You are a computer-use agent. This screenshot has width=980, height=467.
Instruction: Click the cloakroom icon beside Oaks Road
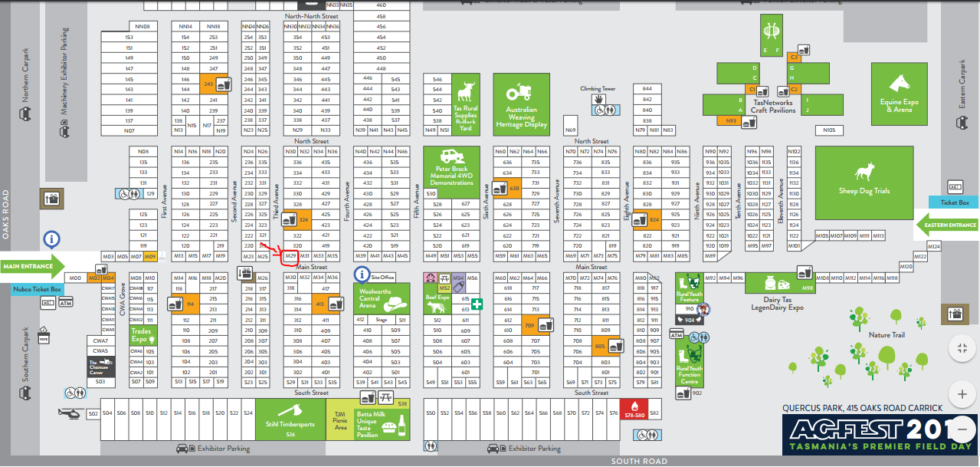click(52, 198)
